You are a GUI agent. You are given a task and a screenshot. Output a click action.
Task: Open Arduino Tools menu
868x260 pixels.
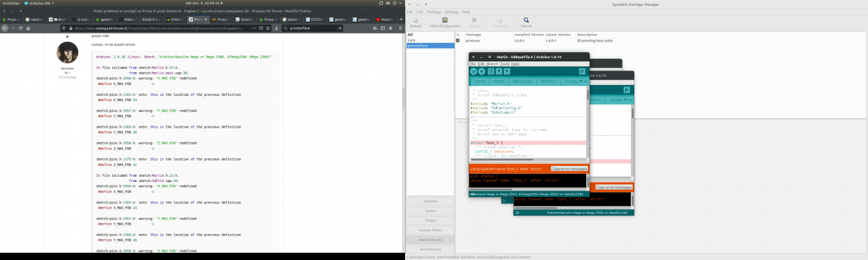505,64
